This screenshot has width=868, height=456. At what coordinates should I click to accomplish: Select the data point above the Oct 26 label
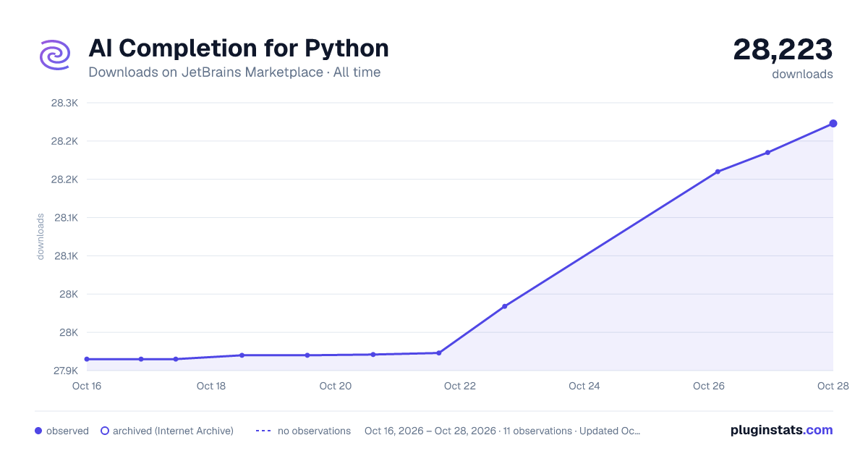718,172
